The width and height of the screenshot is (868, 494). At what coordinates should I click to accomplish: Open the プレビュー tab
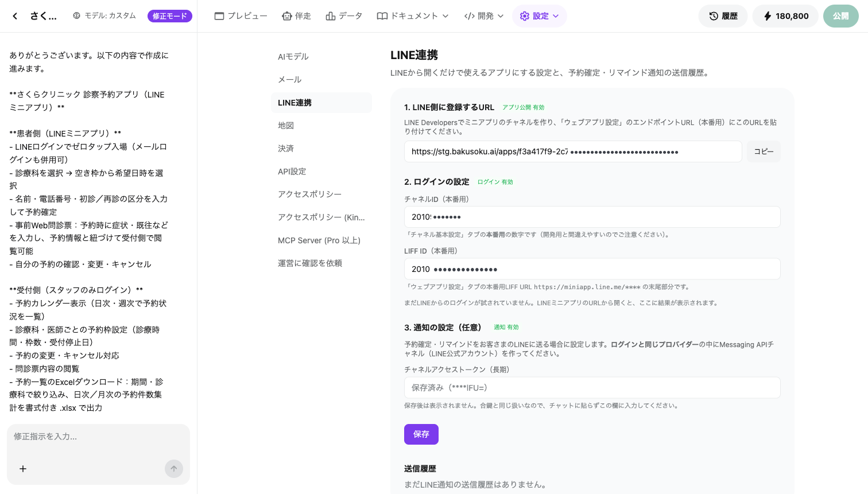pyautogui.click(x=241, y=16)
